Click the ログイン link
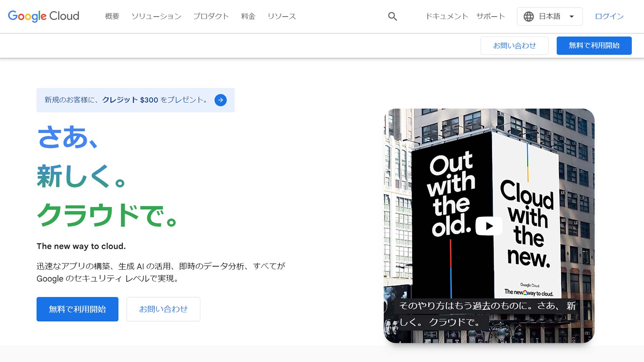This screenshot has width=644, height=362. coord(609,16)
